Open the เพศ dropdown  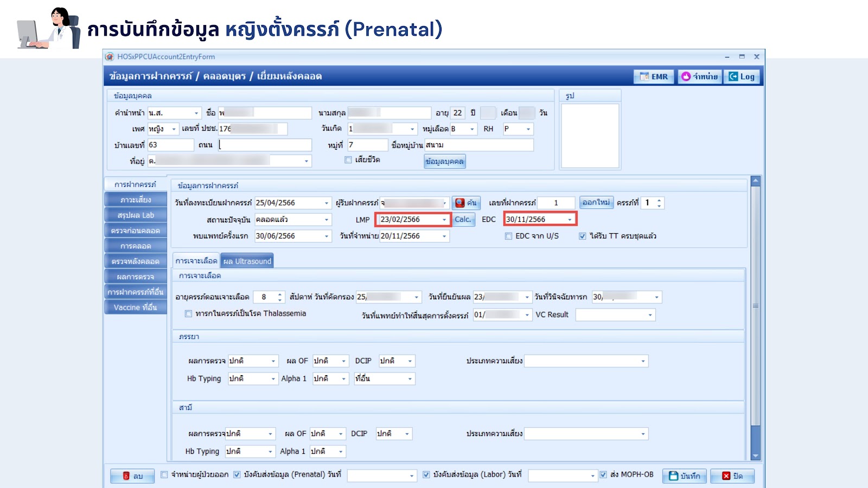174,129
